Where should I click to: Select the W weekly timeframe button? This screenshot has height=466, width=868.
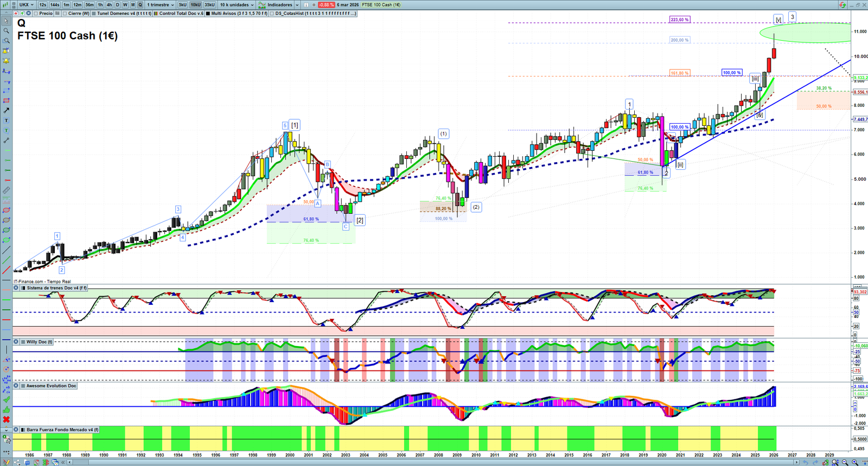[125, 5]
